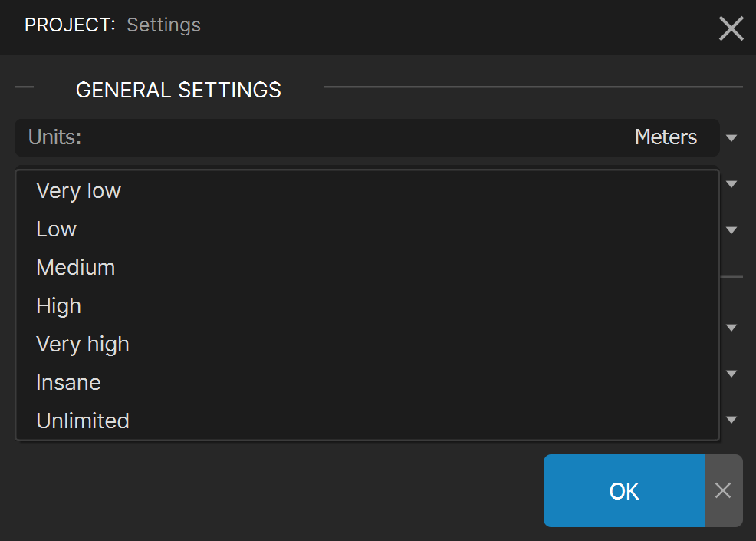Cancel with the X beside the OK button
The image size is (756, 541).
723,490
